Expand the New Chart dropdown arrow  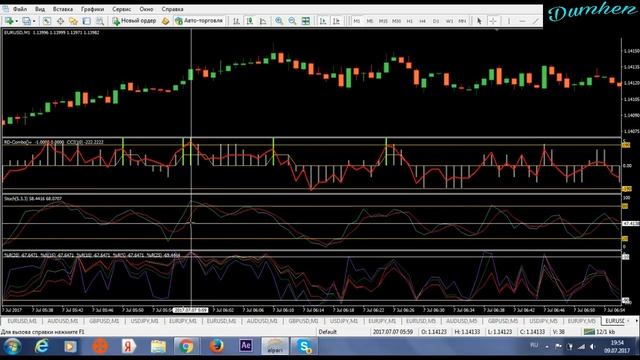[17, 21]
